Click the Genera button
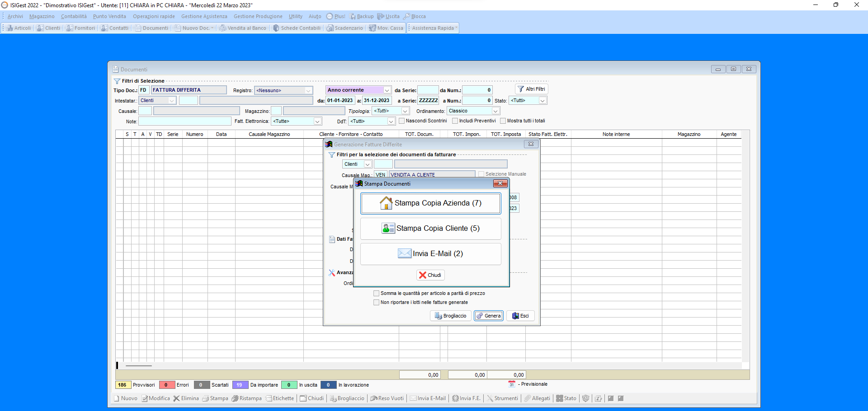The image size is (868, 411). (x=488, y=316)
